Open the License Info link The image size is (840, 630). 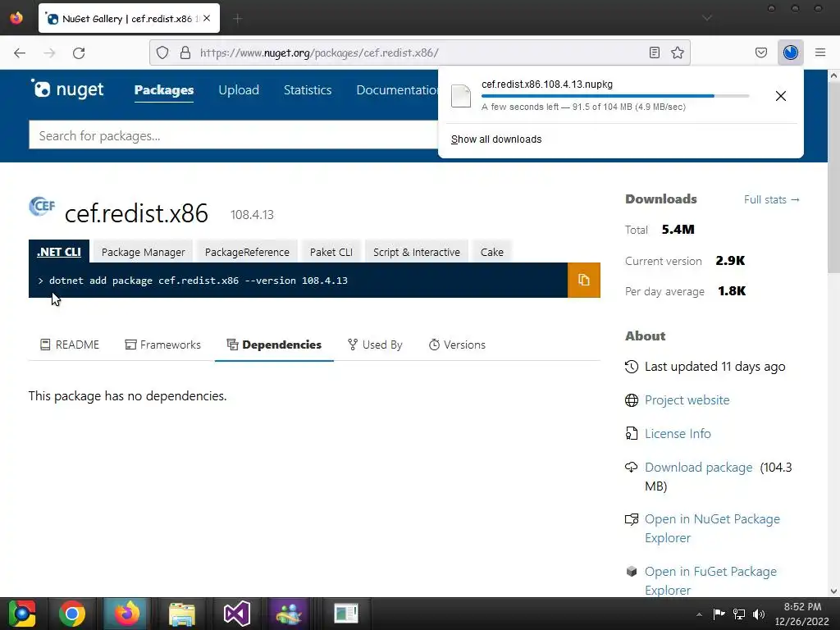tap(678, 433)
